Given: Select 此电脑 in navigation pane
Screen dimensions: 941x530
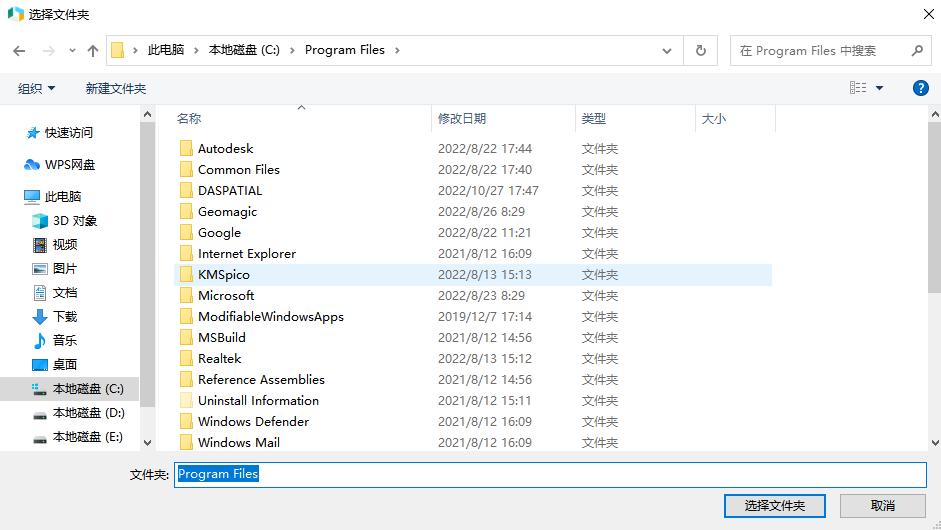Looking at the screenshot, I should point(52,196).
